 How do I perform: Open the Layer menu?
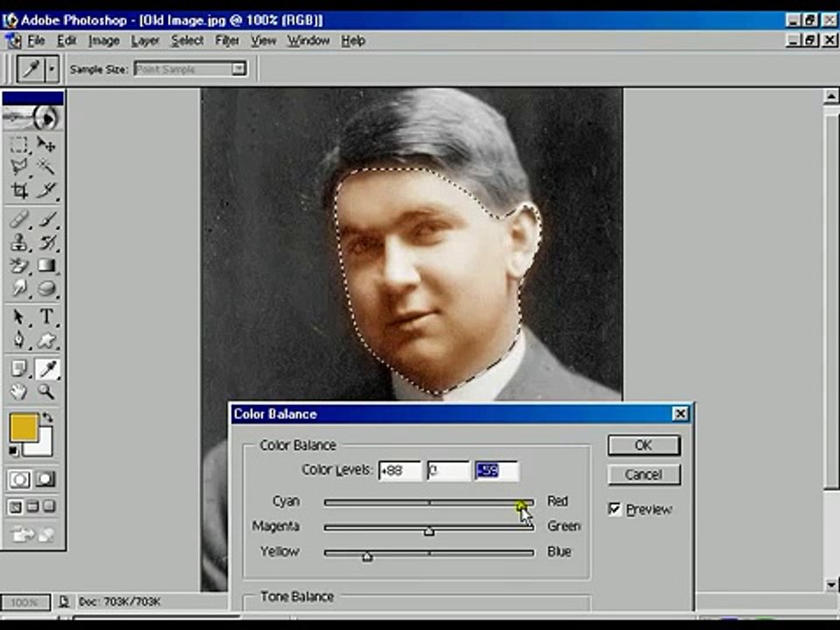[x=145, y=41]
